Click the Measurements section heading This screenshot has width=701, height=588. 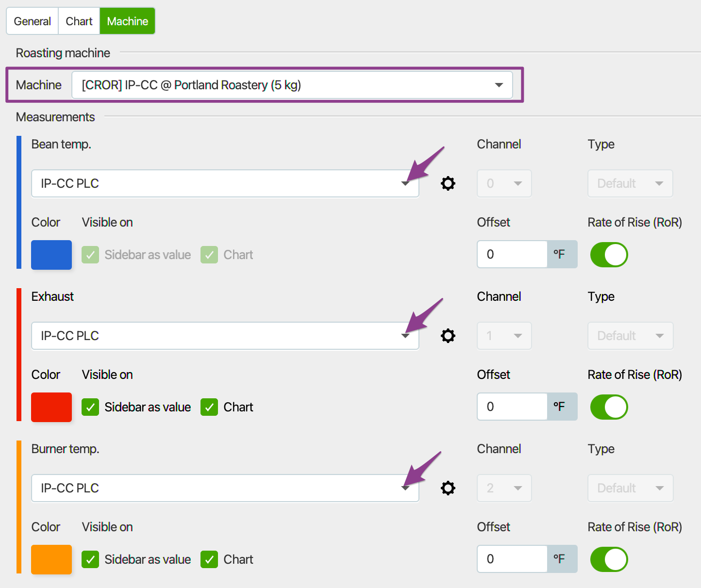pos(55,117)
